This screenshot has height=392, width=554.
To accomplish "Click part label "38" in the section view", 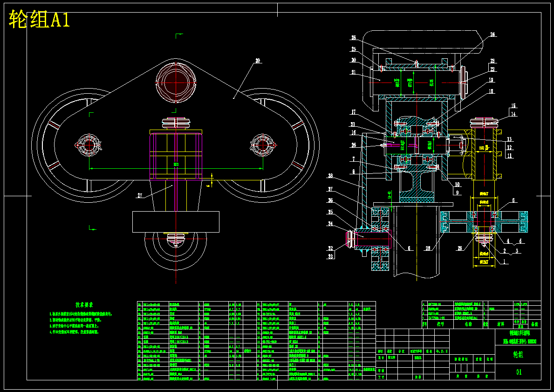I will pyautogui.click(x=330, y=176).
